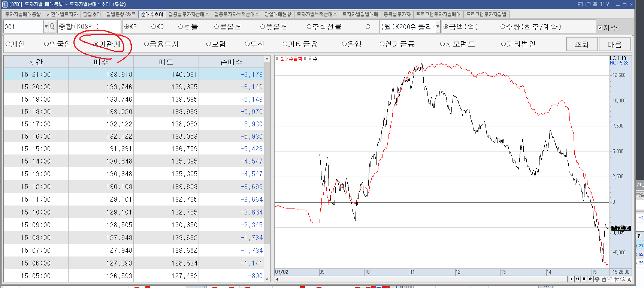
Task: Click the crosshair cursor icon below chart
Action: pyautogui.click(x=616, y=279)
